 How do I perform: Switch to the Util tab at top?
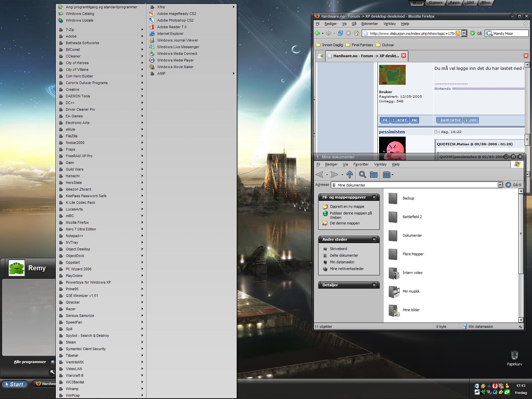470,3
